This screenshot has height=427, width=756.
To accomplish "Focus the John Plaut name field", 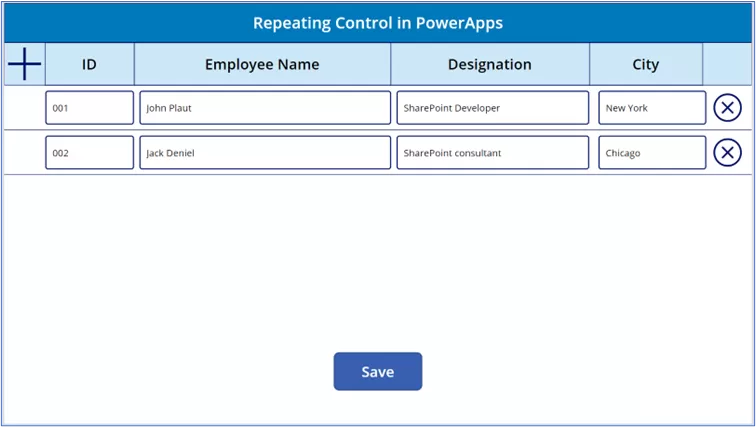I will click(264, 108).
